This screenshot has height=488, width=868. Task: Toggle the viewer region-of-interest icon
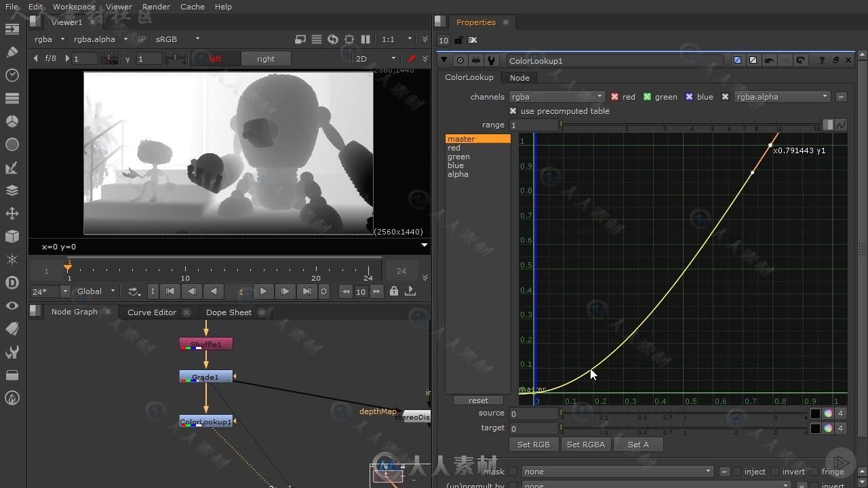click(349, 39)
